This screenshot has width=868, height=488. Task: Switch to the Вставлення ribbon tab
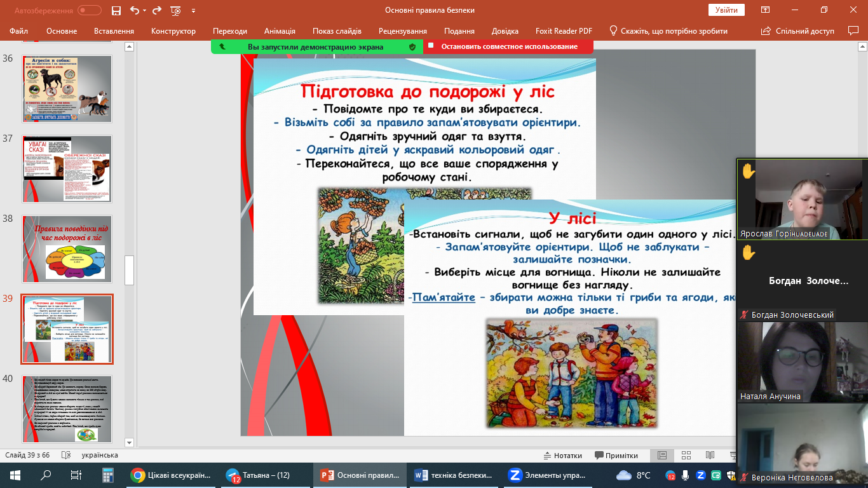pyautogui.click(x=114, y=31)
